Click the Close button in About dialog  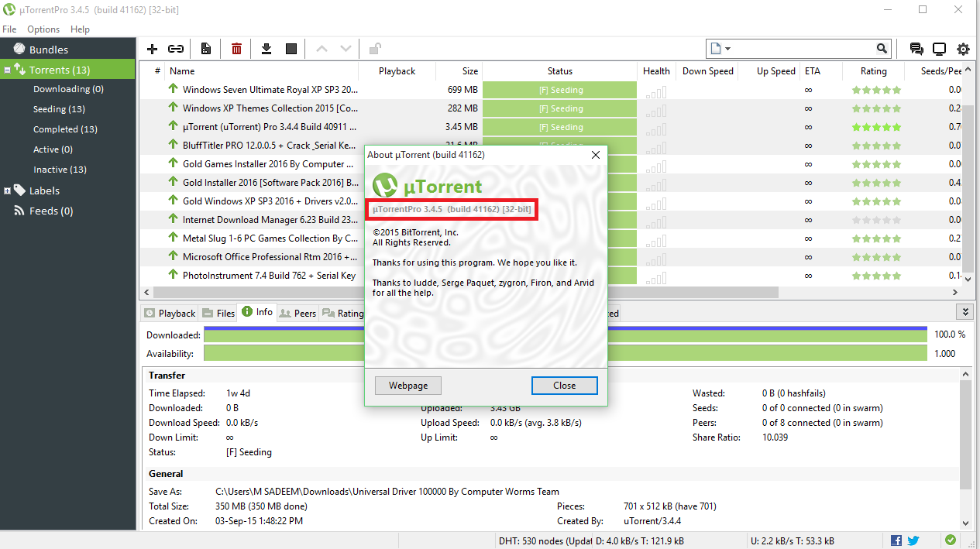click(565, 386)
